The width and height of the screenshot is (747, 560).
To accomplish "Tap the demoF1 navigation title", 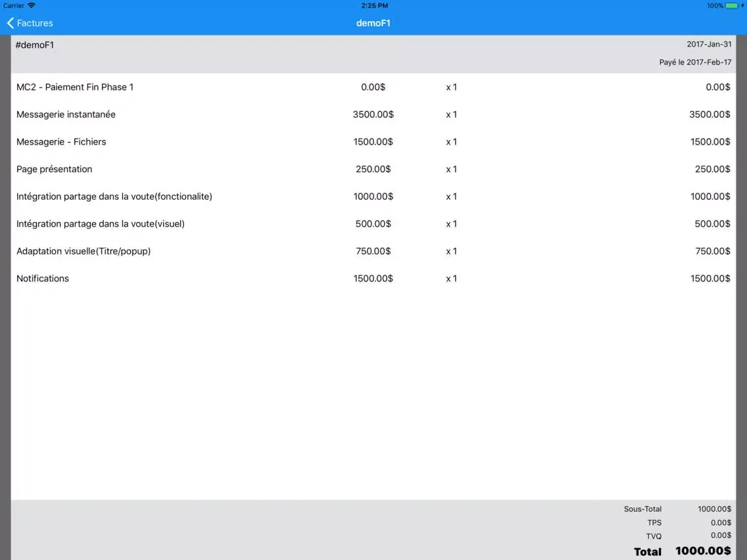I will click(373, 23).
